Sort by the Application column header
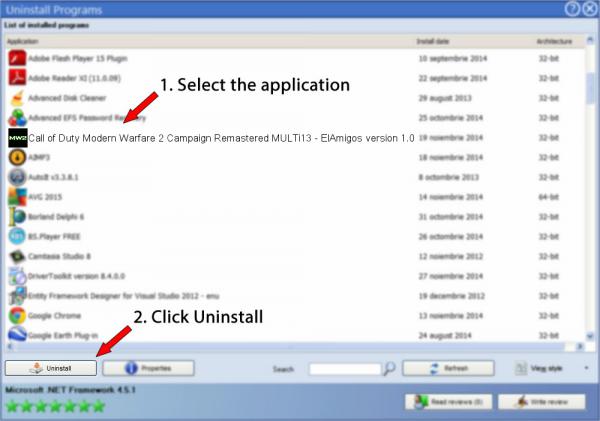Screen dimensions: 600x421 point(23,41)
